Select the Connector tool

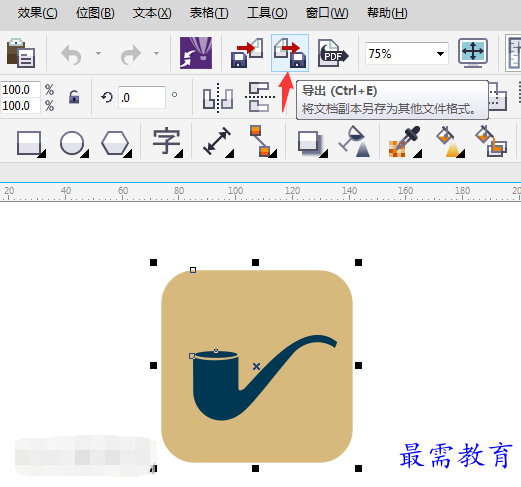pyautogui.click(x=263, y=141)
